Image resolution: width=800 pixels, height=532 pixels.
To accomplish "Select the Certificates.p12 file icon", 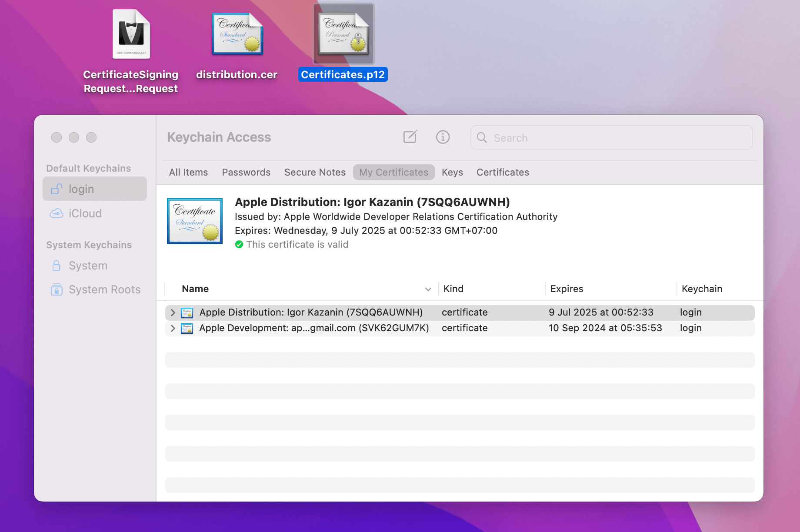I will 343,34.
